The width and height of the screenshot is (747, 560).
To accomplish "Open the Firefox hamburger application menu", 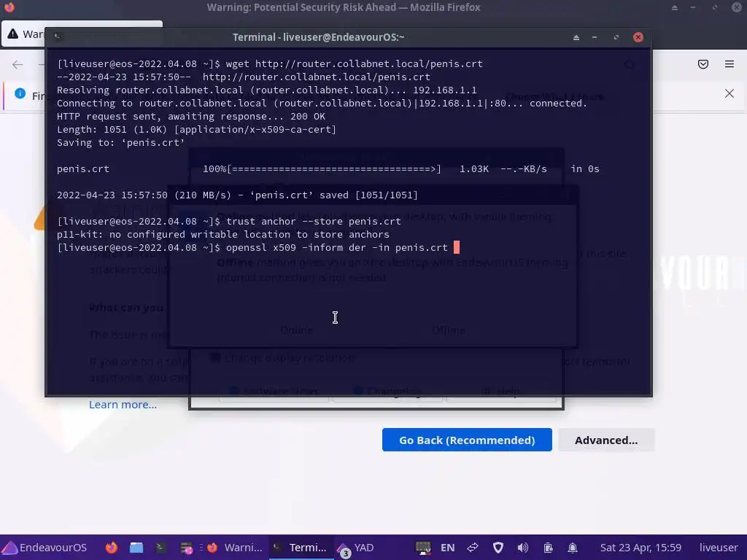I will coord(729,64).
